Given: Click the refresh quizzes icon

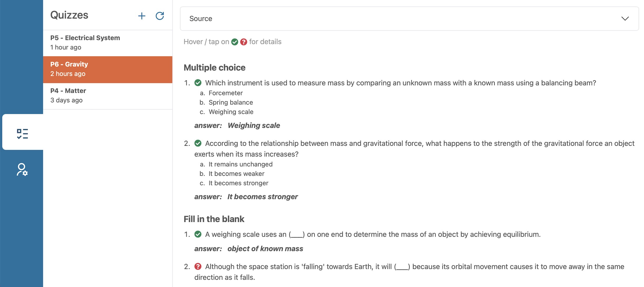Looking at the screenshot, I should click(160, 16).
